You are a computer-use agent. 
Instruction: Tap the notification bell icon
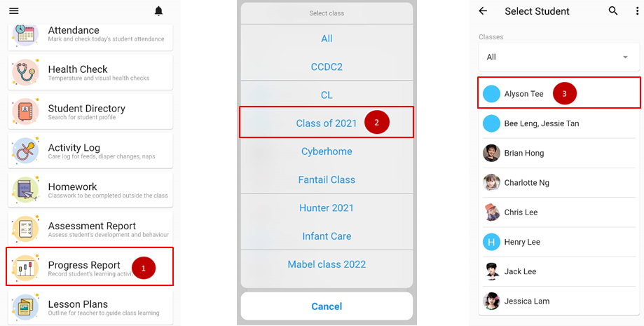(x=158, y=11)
